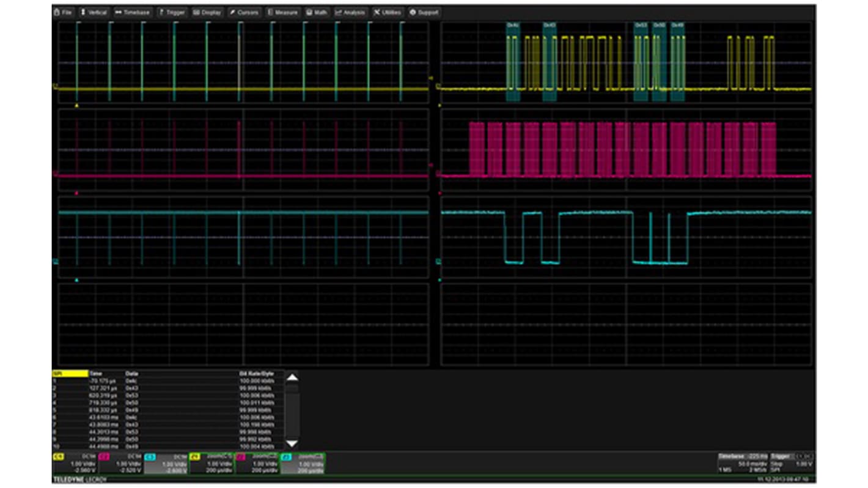Open Support from the gear icon
This screenshot has width=868, height=488.
[414, 12]
